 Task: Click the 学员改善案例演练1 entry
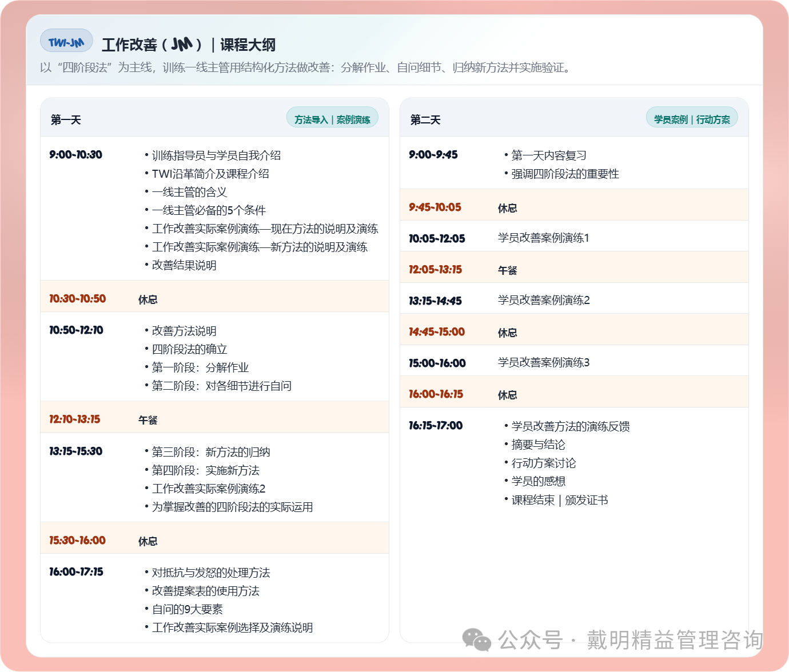pyautogui.click(x=543, y=238)
